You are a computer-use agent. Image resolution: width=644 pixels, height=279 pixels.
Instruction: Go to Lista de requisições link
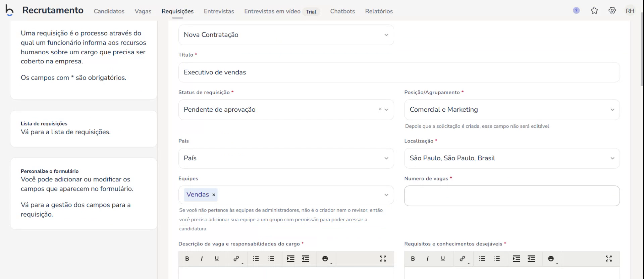[66, 132]
